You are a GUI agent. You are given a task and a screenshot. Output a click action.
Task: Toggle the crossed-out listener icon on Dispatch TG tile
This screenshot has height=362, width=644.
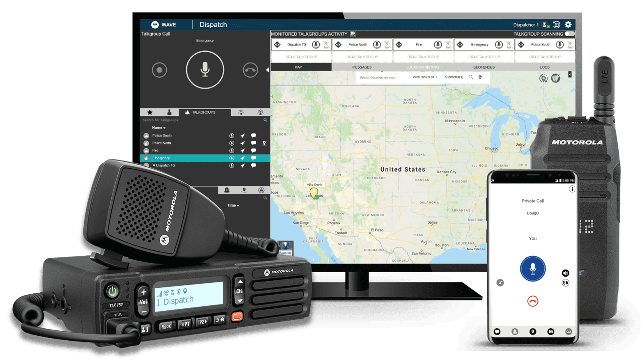point(326,44)
